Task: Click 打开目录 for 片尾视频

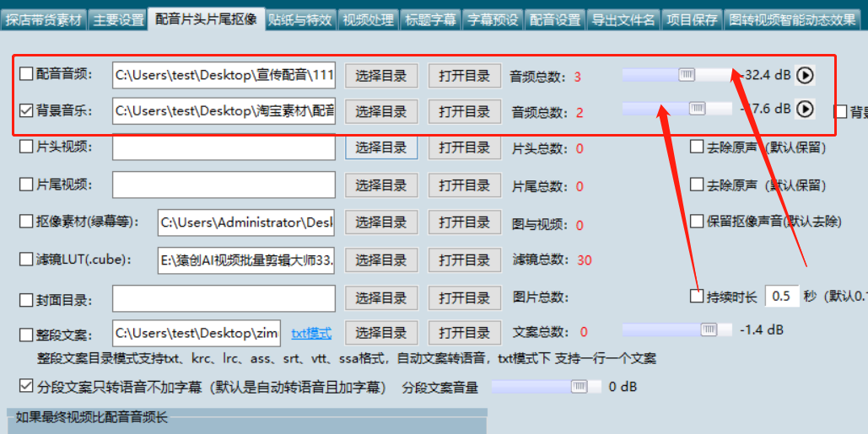Action: tap(465, 185)
